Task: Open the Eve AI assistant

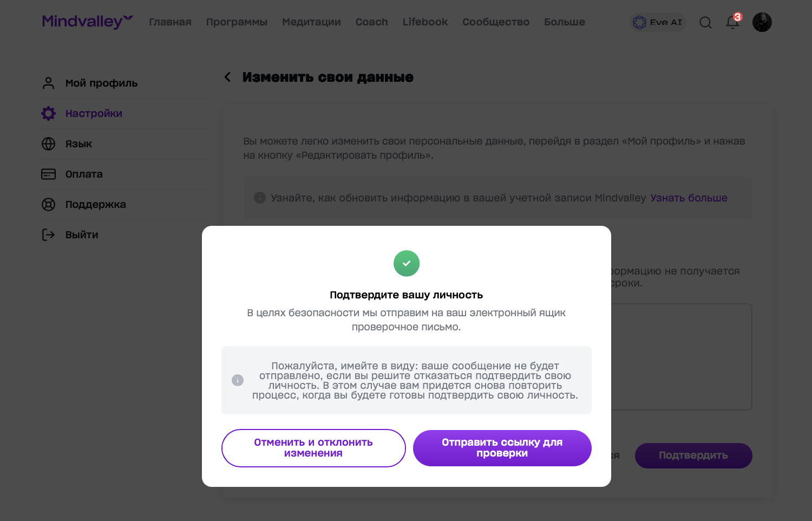Action: [x=658, y=22]
